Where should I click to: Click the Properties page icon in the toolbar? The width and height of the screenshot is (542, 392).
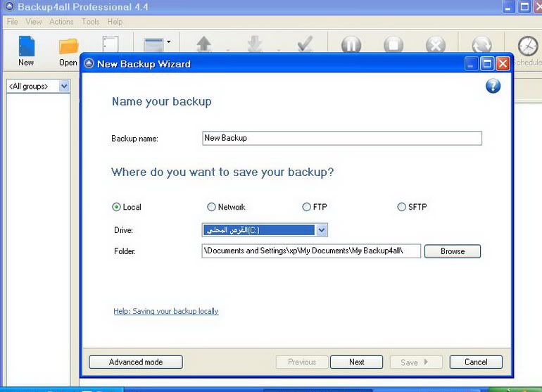111,44
